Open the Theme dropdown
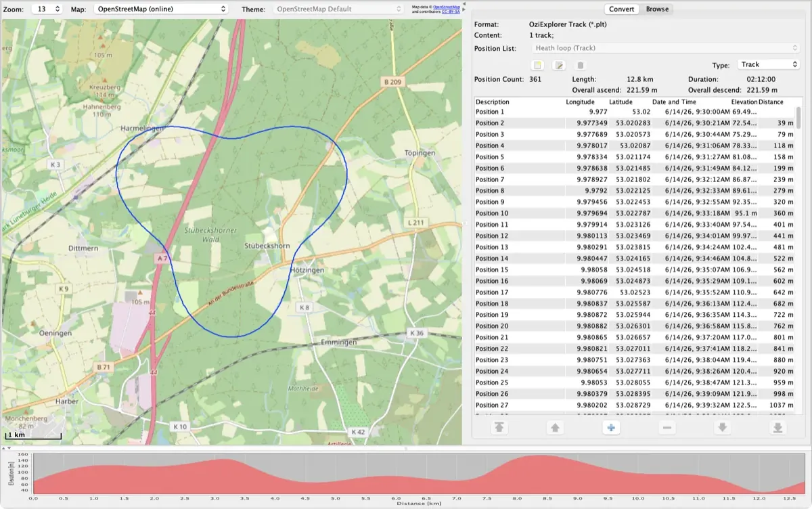This screenshot has width=812, height=509. tap(339, 9)
